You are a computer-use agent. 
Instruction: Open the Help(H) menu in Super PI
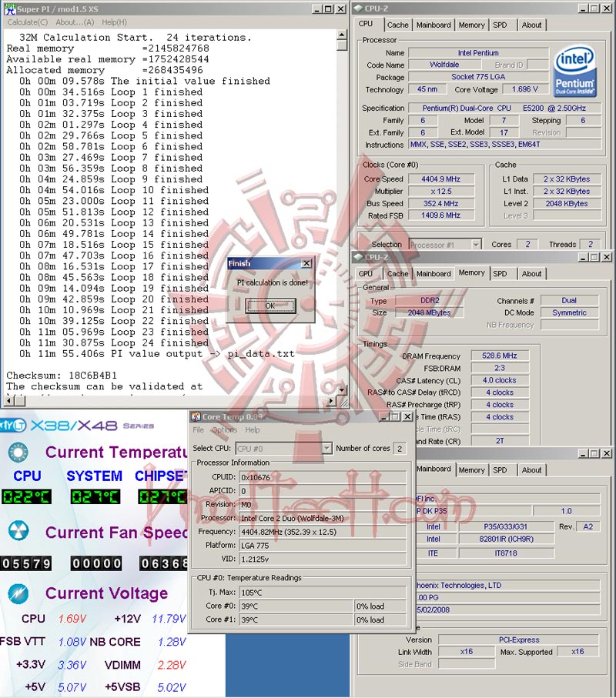tap(115, 22)
